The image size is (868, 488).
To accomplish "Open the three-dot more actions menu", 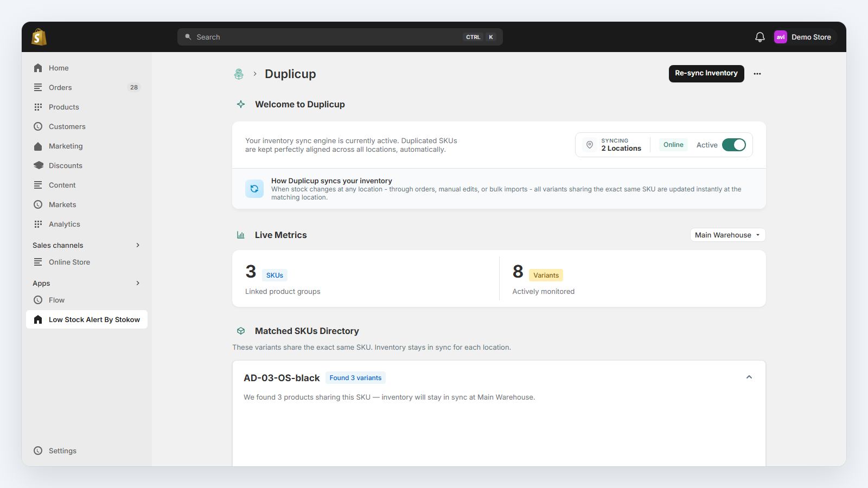I will pyautogui.click(x=757, y=74).
